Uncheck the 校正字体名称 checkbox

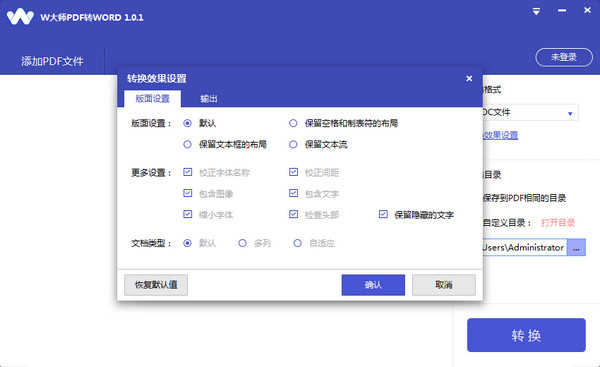click(188, 172)
